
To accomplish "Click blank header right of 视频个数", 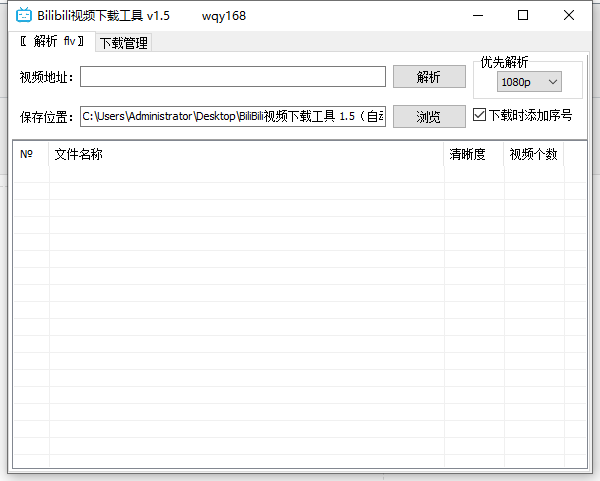I will [576, 155].
